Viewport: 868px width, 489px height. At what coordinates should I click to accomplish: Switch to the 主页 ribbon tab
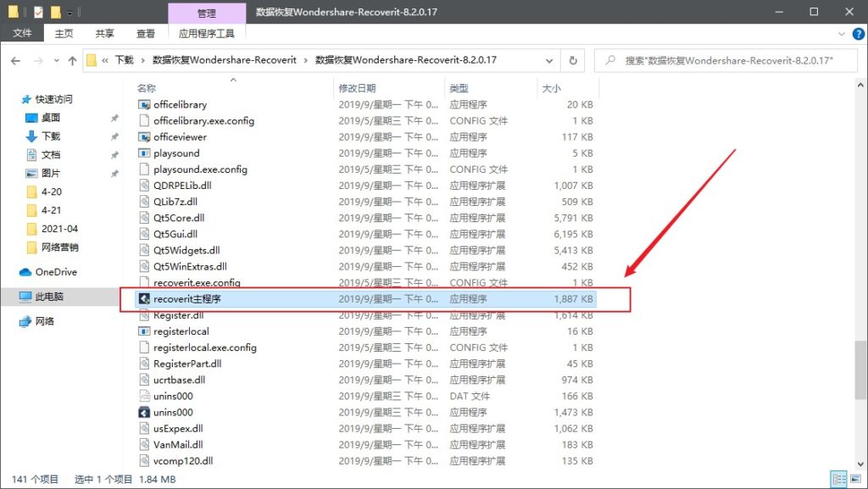pos(64,34)
